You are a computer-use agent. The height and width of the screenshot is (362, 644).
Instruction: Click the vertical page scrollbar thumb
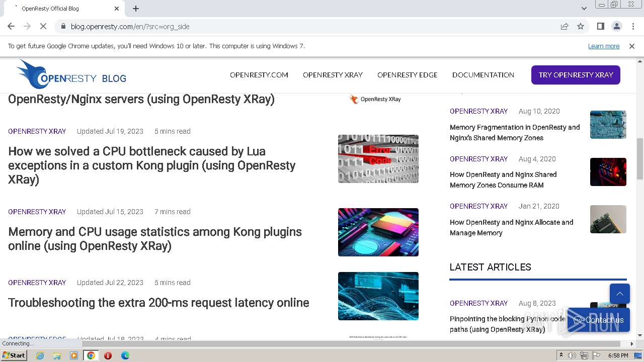[640, 158]
